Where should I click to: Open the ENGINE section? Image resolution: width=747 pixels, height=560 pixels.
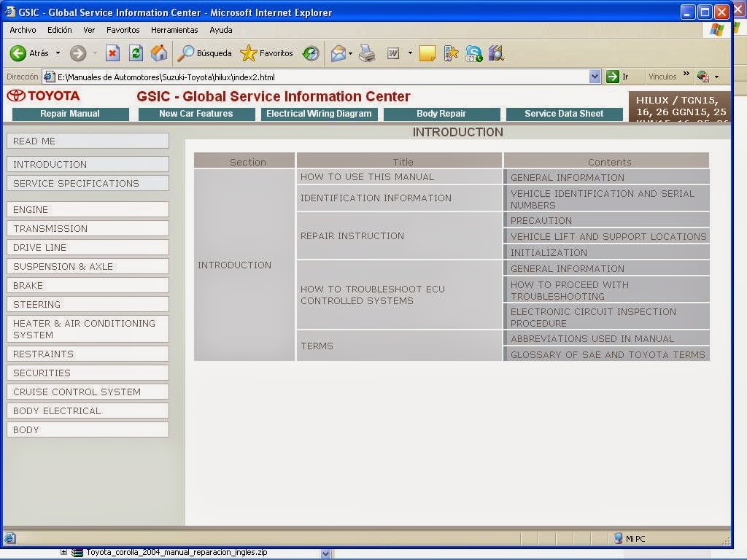point(88,209)
